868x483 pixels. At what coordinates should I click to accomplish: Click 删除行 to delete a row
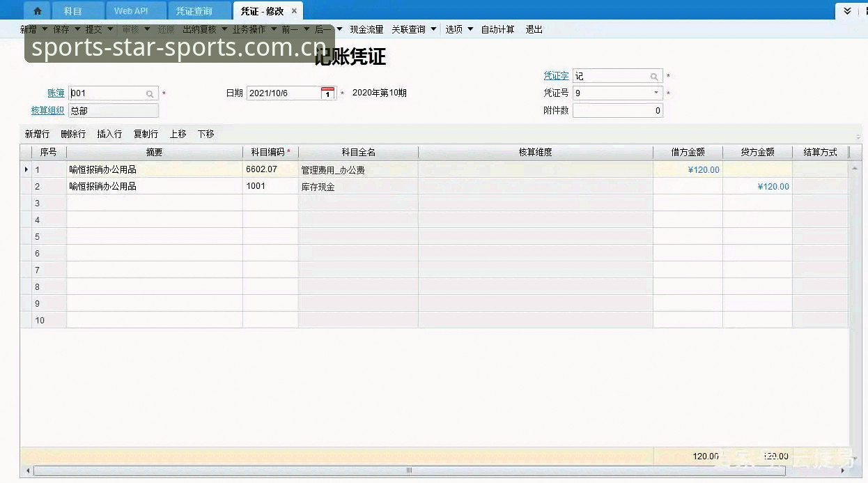tap(73, 134)
